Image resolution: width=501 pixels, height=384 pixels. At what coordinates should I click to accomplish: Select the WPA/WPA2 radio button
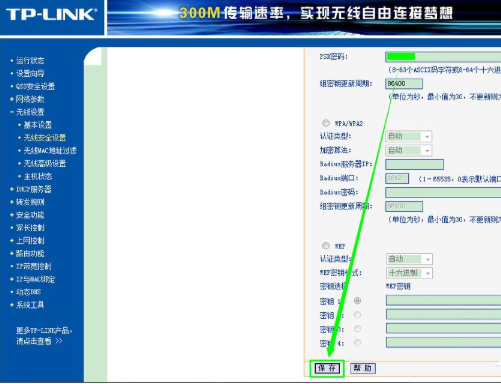pyautogui.click(x=326, y=123)
